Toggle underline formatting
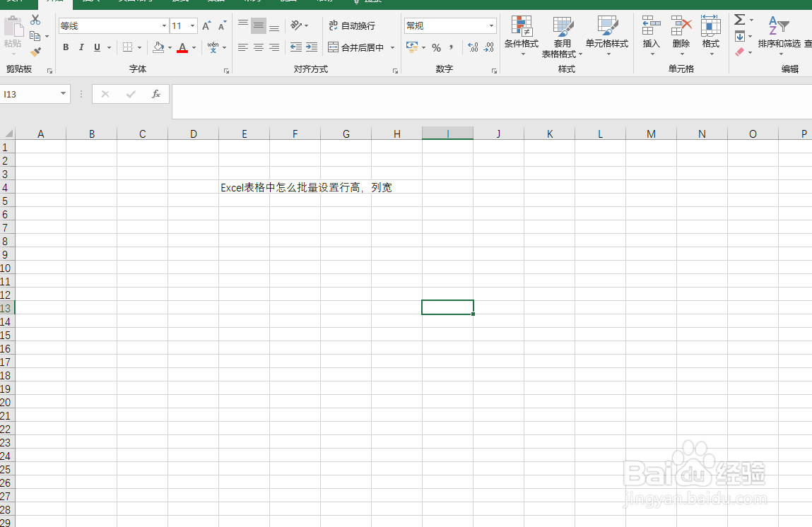Screen dimensions: 812x527 pos(97,47)
